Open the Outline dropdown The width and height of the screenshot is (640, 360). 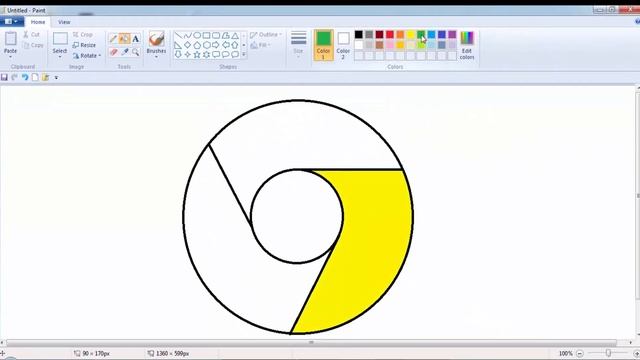[266, 35]
